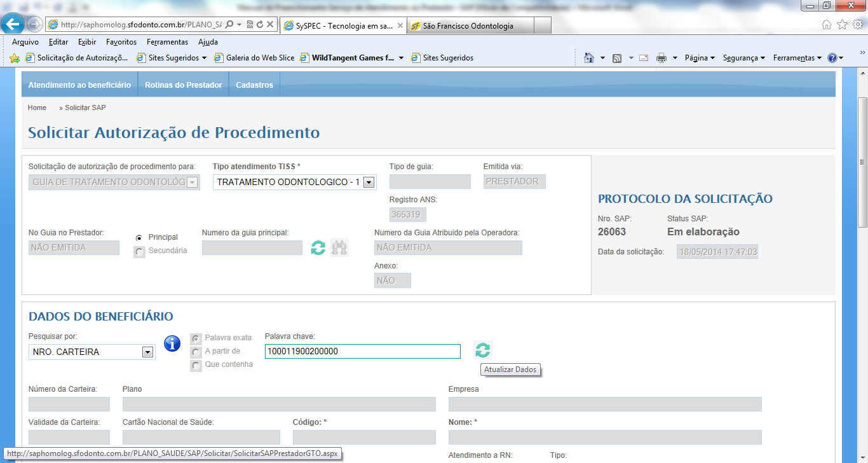Click the blue info icon near Pesquisar por

172,343
